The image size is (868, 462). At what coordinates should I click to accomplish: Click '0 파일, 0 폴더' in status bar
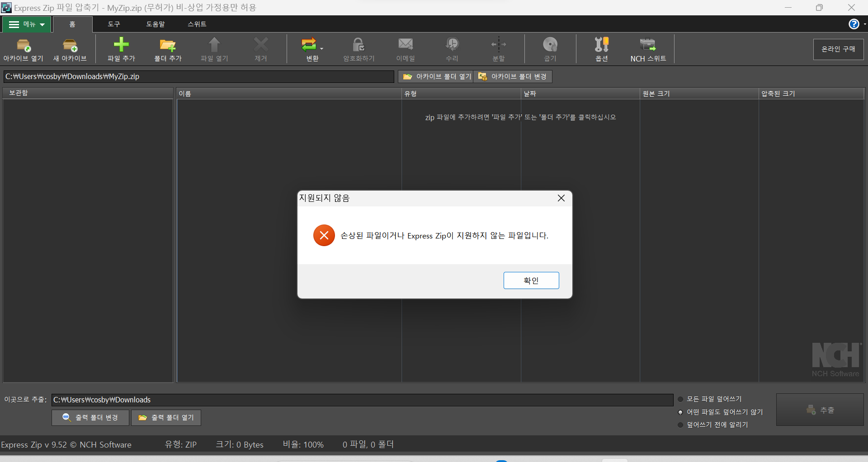tap(368, 445)
